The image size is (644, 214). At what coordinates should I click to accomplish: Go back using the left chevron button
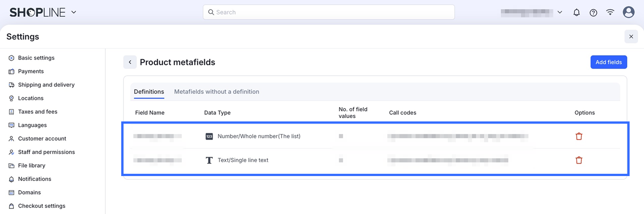(x=130, y=62)
